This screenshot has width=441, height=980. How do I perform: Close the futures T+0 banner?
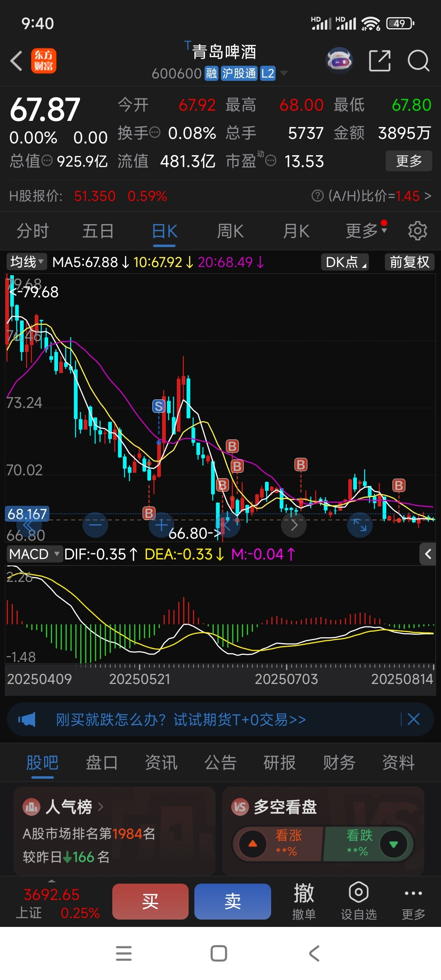(x=414, y=719)
